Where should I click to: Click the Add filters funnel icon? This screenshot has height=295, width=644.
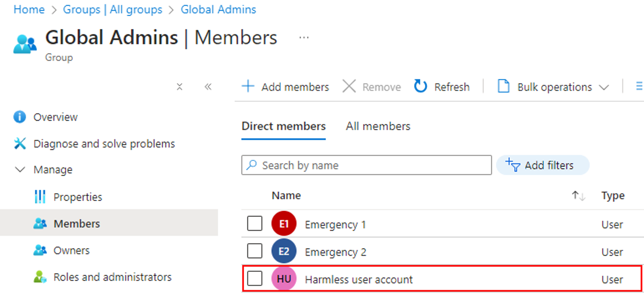(513, 165)
